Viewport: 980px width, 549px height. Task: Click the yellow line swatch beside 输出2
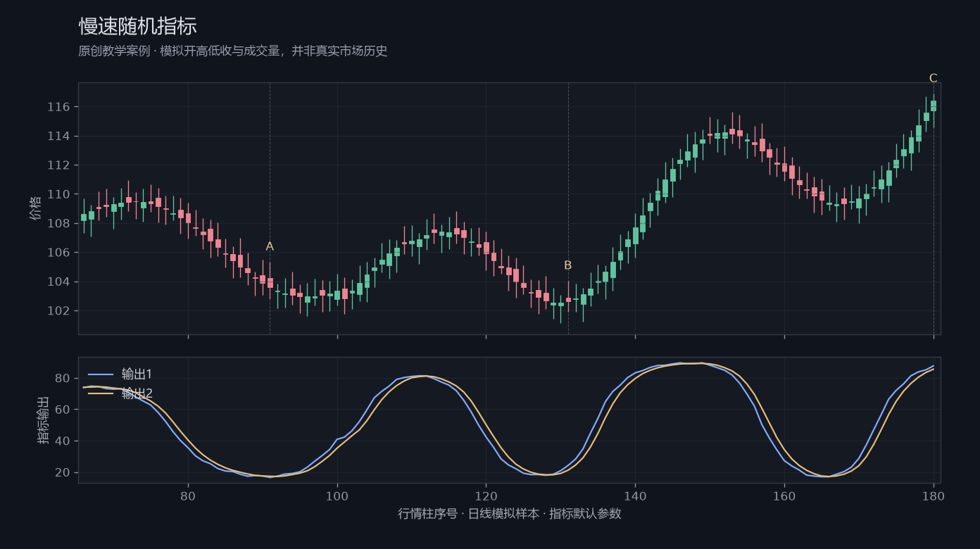100,393
